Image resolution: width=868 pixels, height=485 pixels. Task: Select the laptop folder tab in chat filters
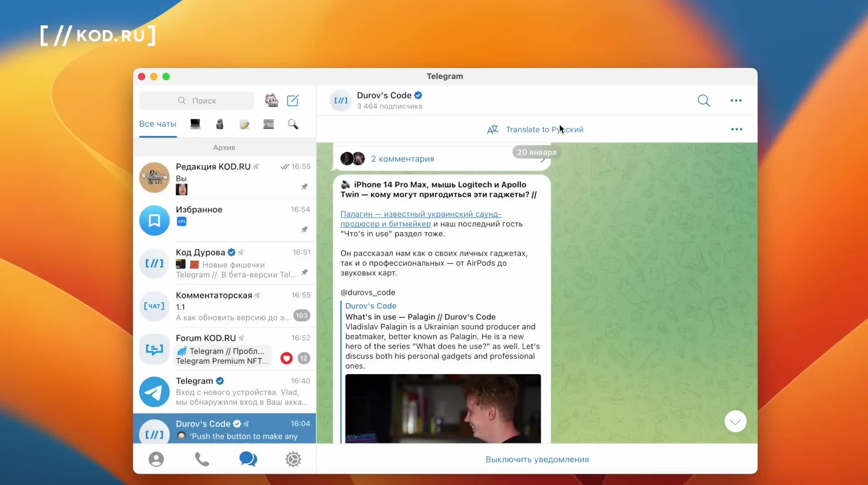coord(195,124)
